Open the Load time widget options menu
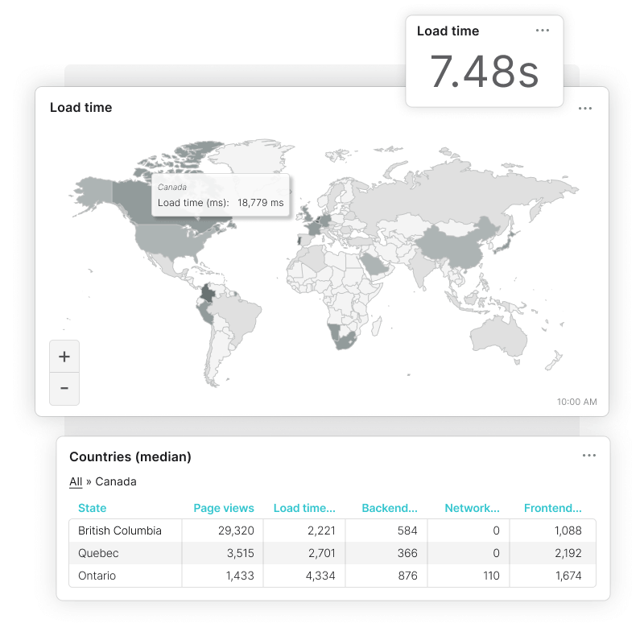Viewport: 644px width, 644px height. (x=542, y=30)
